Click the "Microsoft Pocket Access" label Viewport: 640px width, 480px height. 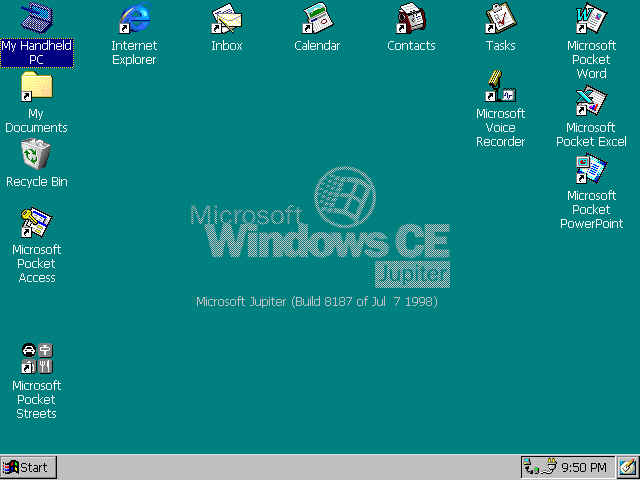coord(37,264)
